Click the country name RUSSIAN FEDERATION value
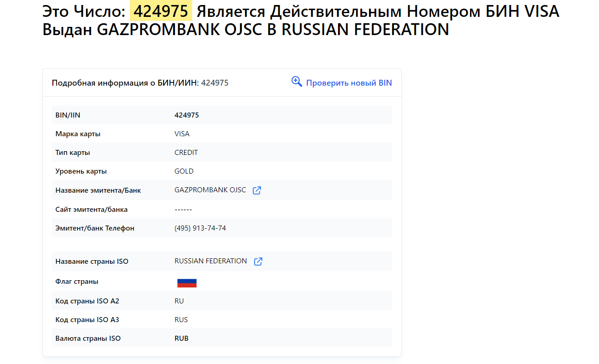This screenshot has height=364, width=599. point(210,261)
